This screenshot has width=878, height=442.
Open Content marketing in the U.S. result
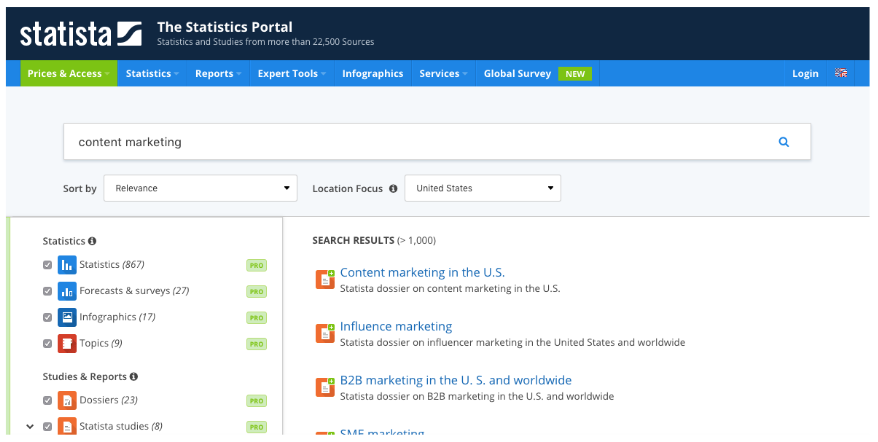[422, 273]
